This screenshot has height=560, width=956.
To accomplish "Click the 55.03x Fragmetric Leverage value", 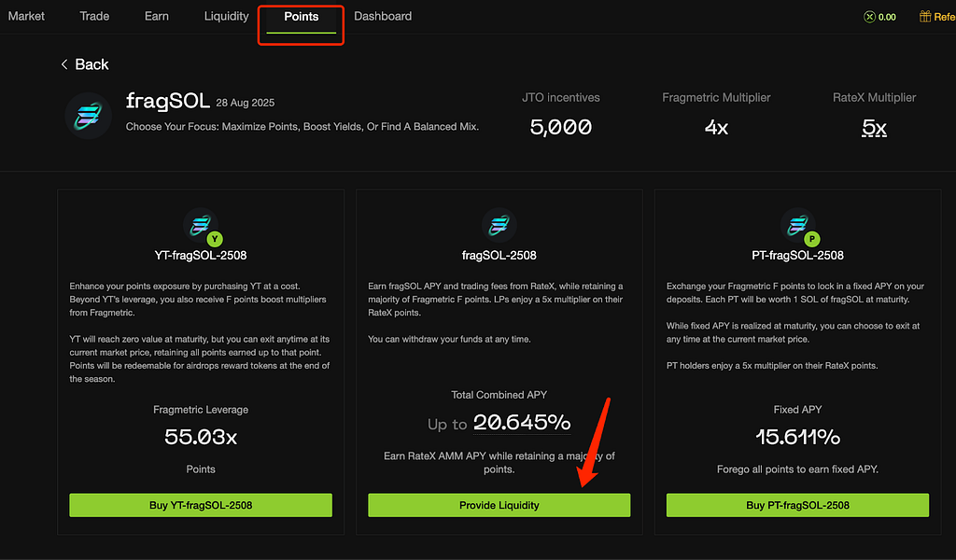I will [201, 437].
